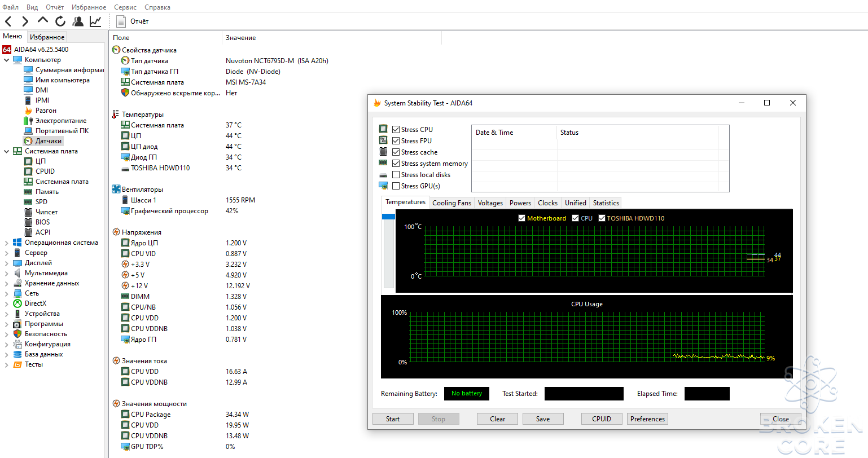Open the Избранное menu
The height and width of the screenshot is (458, 868).
click(89, 7)
